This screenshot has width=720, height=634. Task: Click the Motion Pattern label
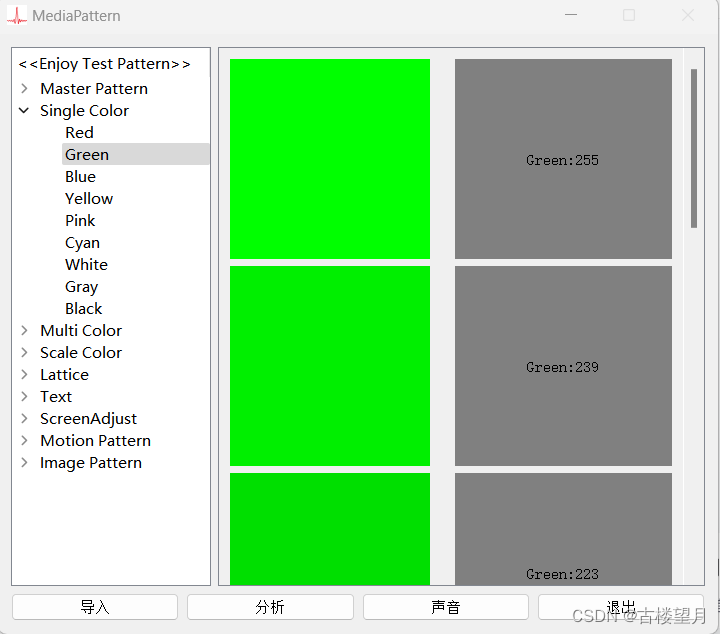click(x=96, y=441)
